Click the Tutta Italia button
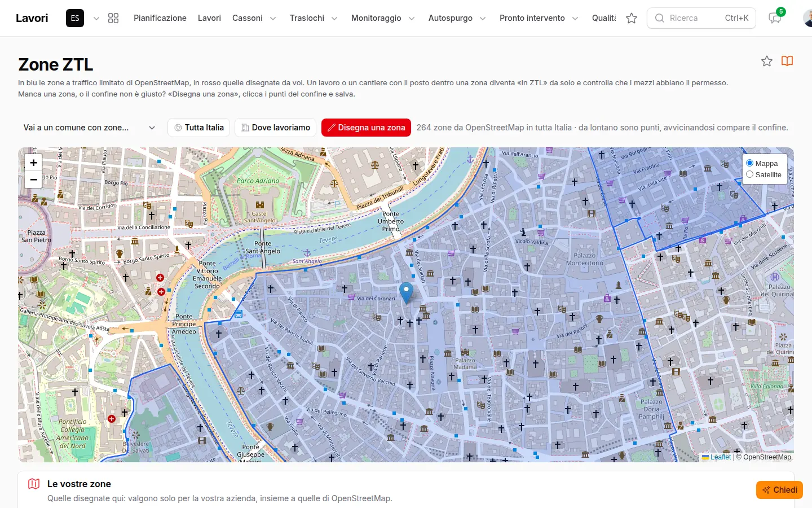 coord(198,128)
